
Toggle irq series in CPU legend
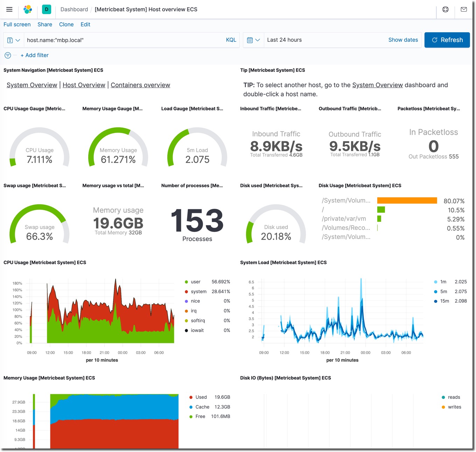194,311
